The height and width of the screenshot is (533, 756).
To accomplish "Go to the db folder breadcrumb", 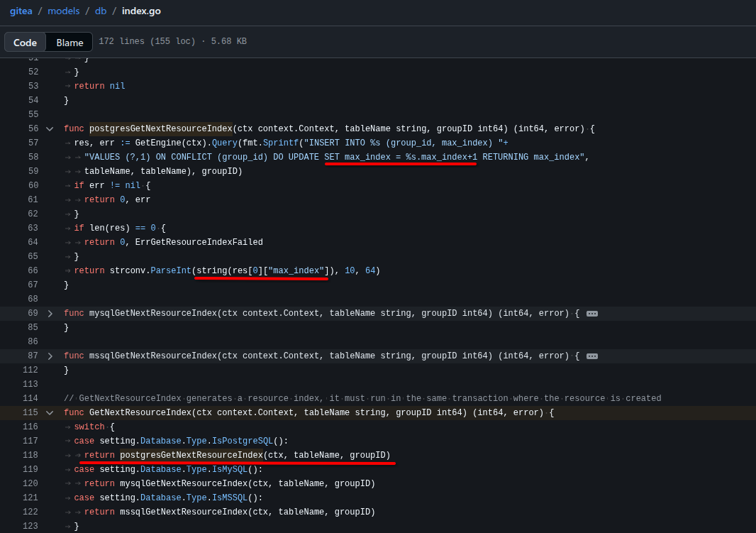I will [101, 11].
